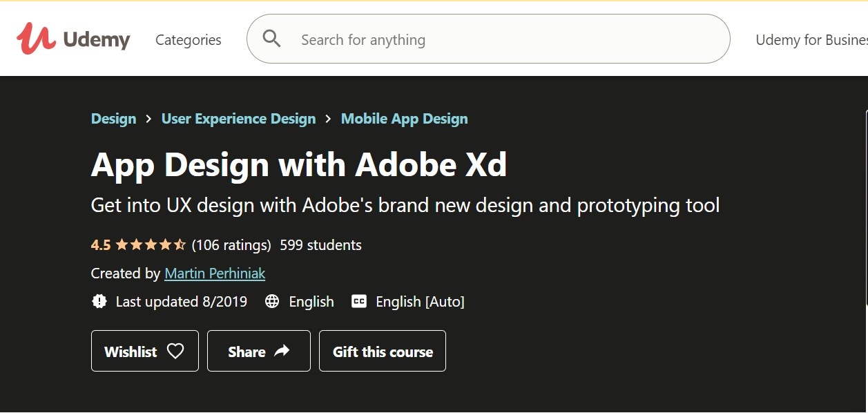This screenshot has width=868, height=413.
Task: Open the Categories menu
Action: click(x=188, y=40)
